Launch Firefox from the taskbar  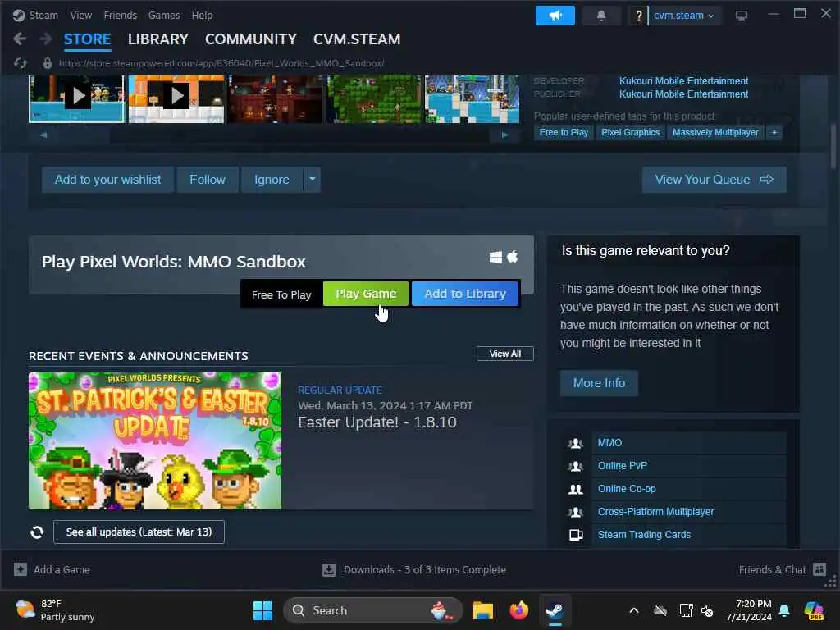coord(518,610)
